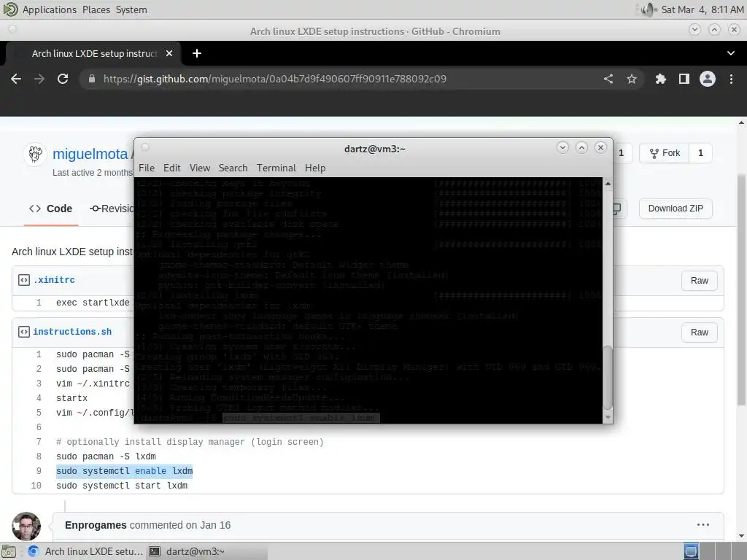Viewport: 747px width, 560px height.
Task: Click the Enprogames avatar photo
Action: [26, 526]
